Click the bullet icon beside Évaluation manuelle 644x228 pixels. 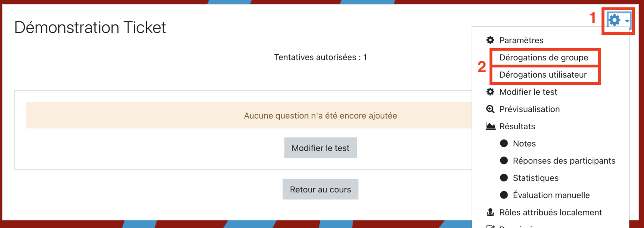tap(504, 195)
